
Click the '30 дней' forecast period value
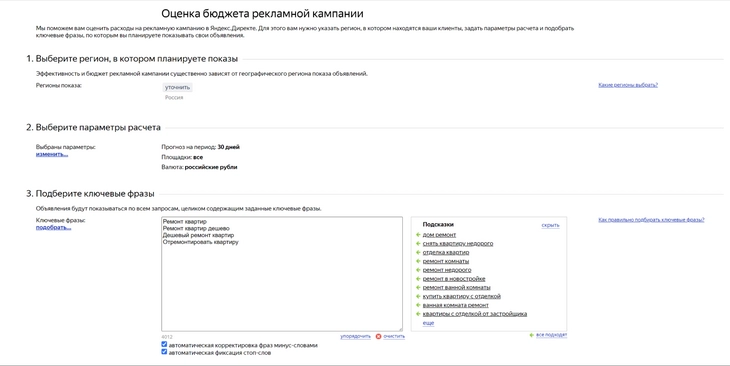coord(229,147)
